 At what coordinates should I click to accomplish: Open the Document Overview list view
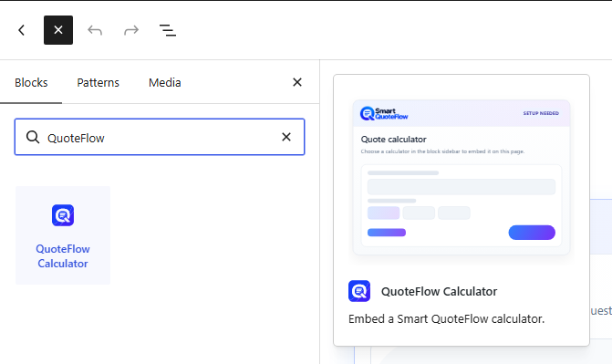point(168,30)
